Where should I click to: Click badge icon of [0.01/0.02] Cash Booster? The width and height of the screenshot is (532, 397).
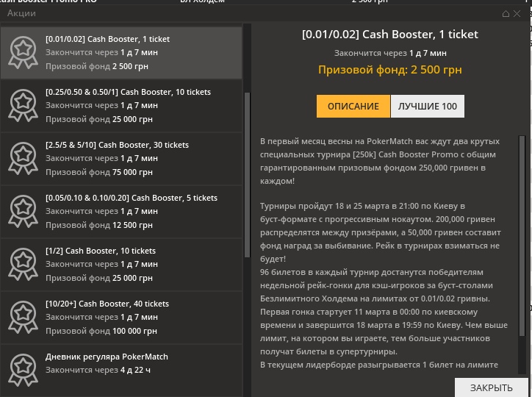[23, 53]
